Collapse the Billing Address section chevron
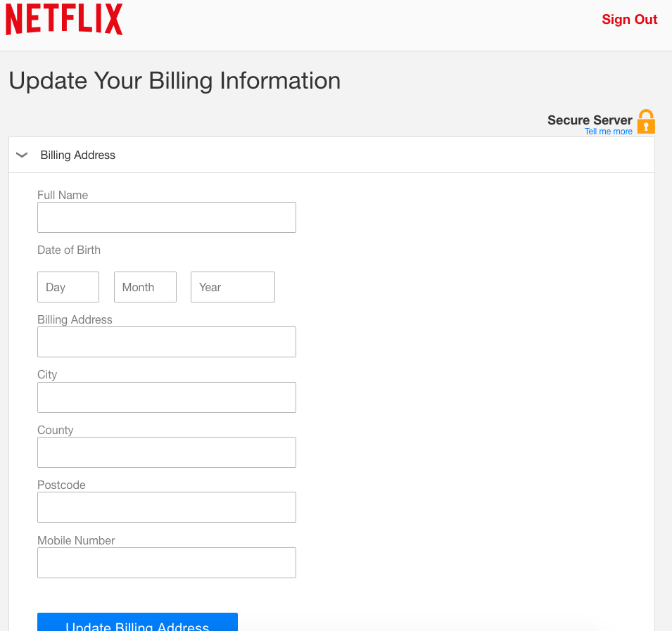The height and width of the screenshot is (631, 672). pyautogui.click(x=22, y=155)
